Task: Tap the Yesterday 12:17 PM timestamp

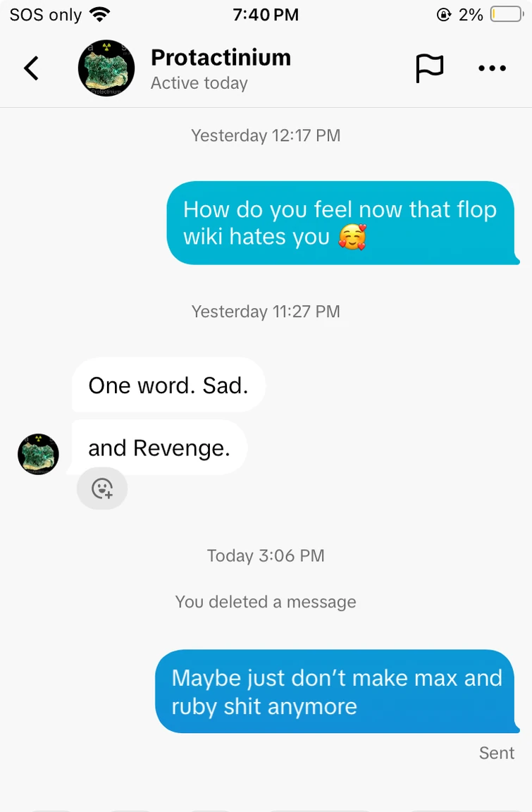Action: tap(266, 135)
